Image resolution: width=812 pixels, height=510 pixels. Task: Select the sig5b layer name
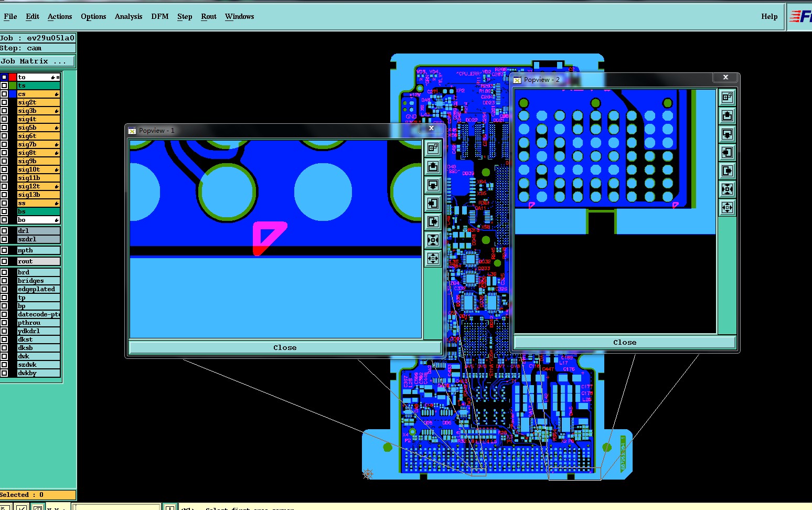pos(39,127)
